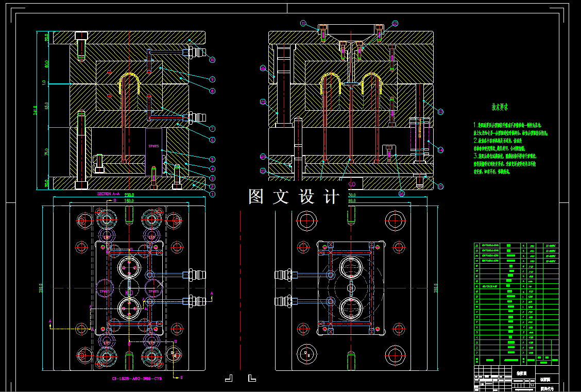This screenshot has width=581, height=392.
Task: Click part balloon number 2
Action: click(x=212, y=187)
